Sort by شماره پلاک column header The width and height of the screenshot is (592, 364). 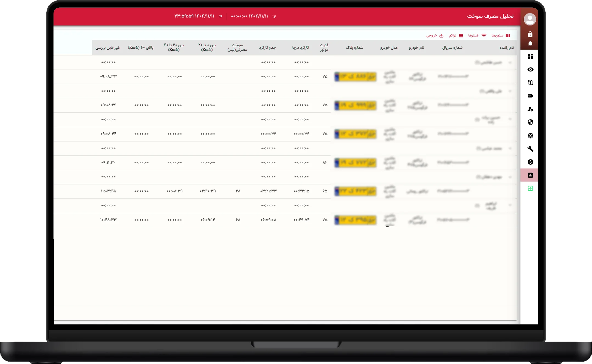pyautogui.click(x=354, y=47)
